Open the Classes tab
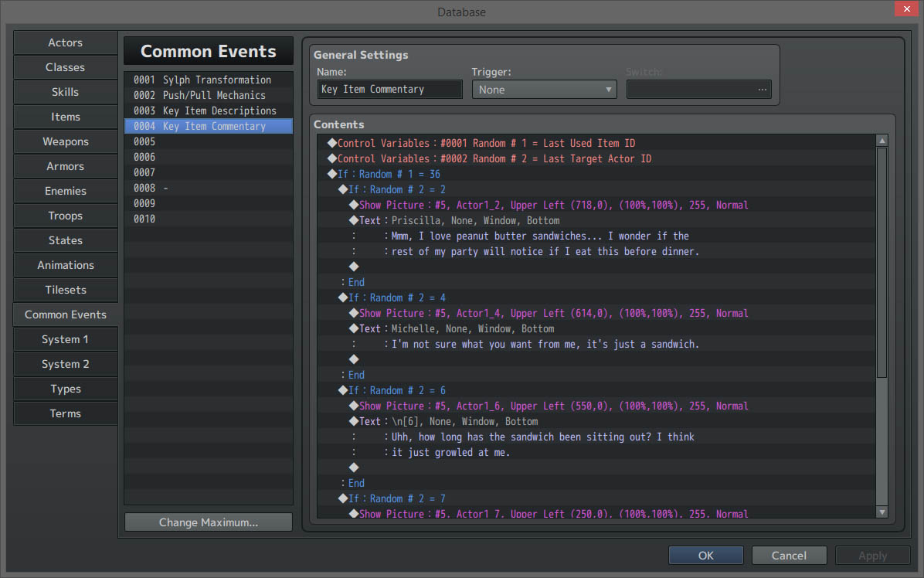The width and height of the screenshot is (924, 578). click(66, 67)
